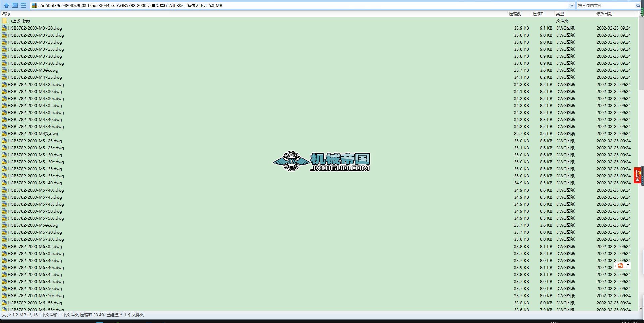Open HGB5782-2000-M3×20.dwg file icon
The width and height of the screenshot is (644, 323).
click(x=4, y=28)
